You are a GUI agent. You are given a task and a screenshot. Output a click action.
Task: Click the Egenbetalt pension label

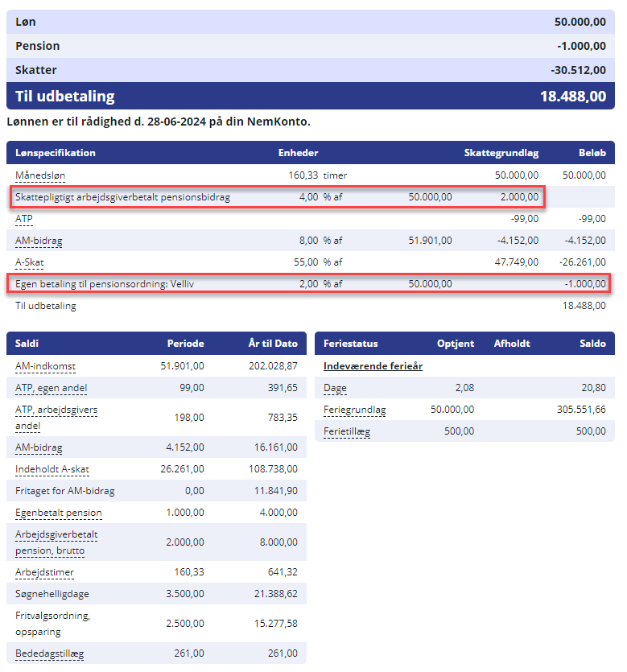pyautogui.click(x=58, y=513)
